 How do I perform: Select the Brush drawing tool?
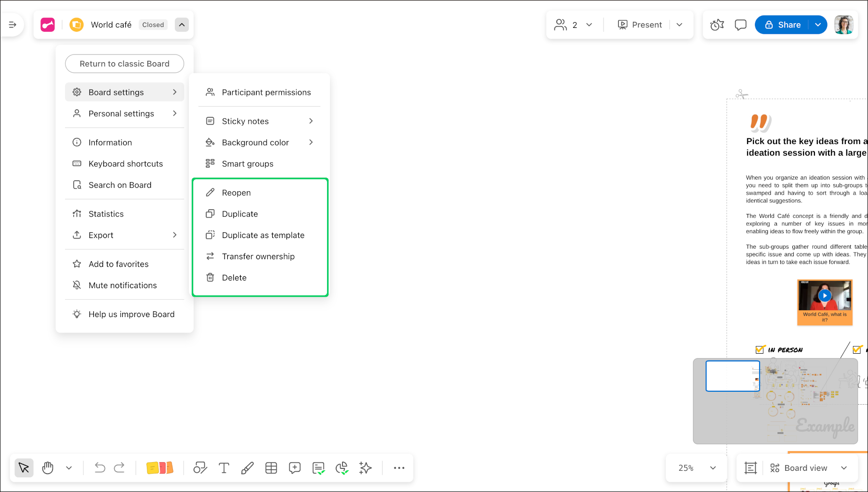[247, 467]
